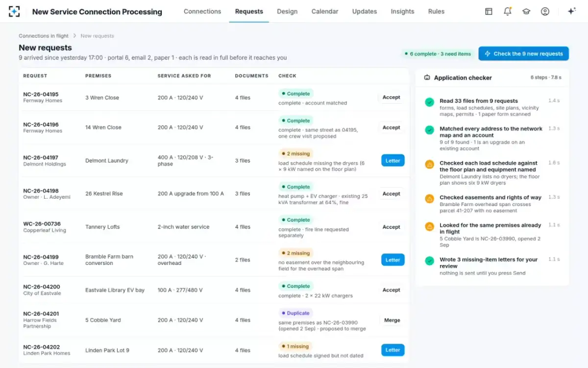Click Duplicate badge for 5 Cobble Yard
The width and height of the screenshot is (588, 368).
click(295, 313)
